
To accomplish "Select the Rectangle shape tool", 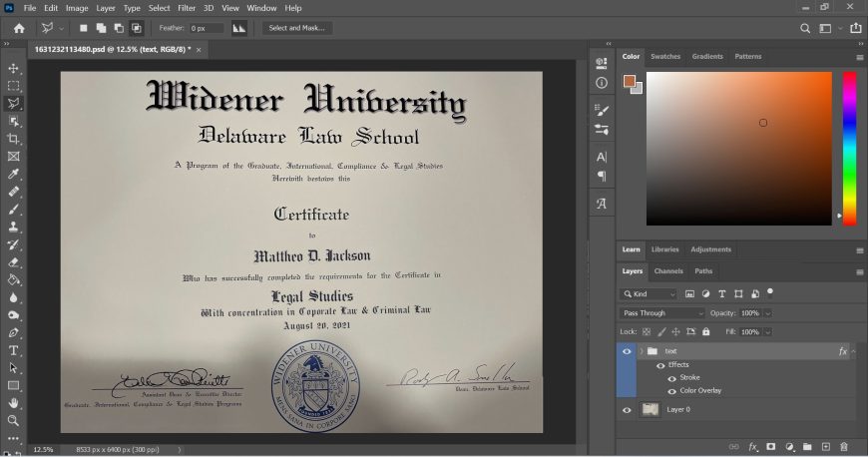I will pos(13,385).
